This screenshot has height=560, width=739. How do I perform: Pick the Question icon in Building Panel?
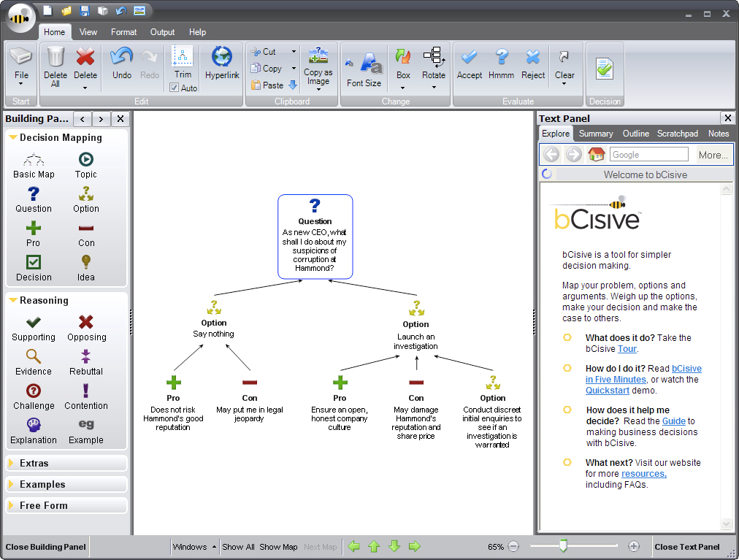tap(34, 193)
